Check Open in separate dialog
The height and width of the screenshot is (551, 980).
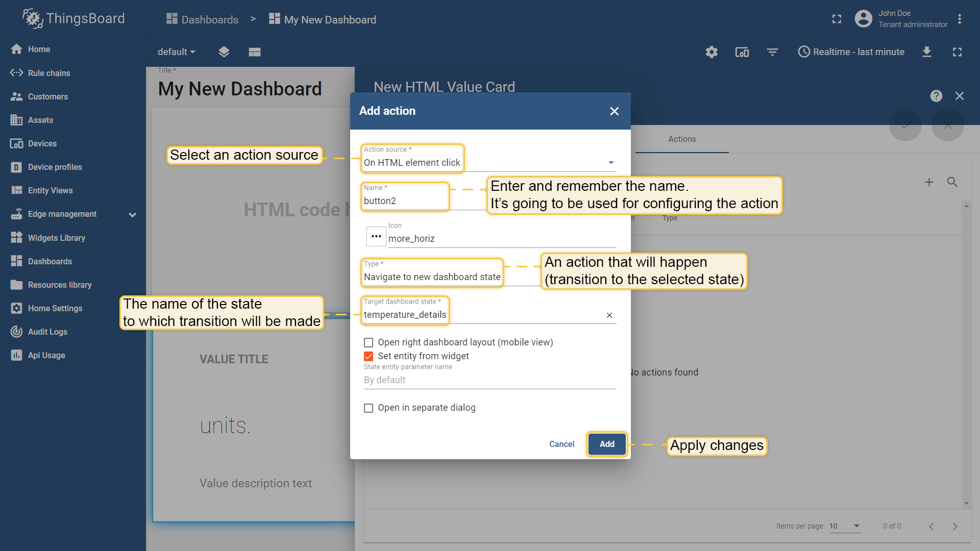[369, 408]
